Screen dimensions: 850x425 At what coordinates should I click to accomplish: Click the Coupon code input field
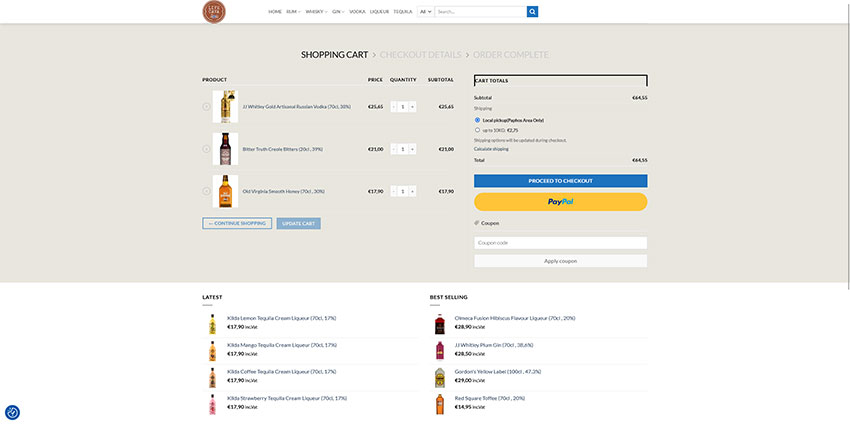tap(560, 243)
